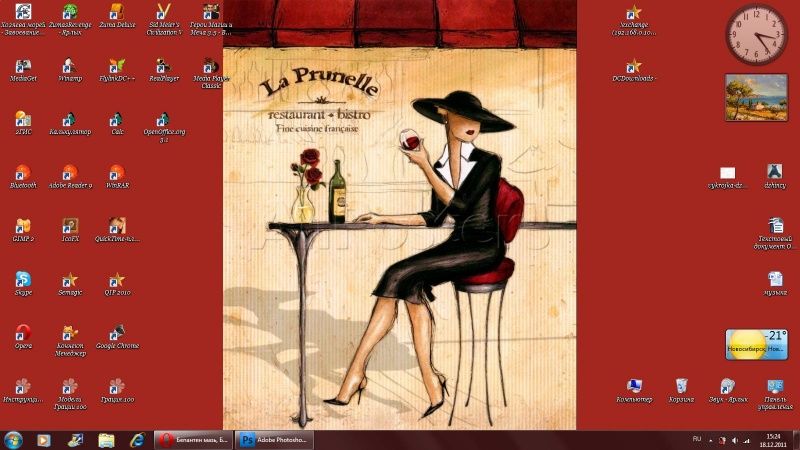Open the Google Chrome desktop shortcut
Screen dimensions: 800x450
pyautogui.click(x=117, y=333)
